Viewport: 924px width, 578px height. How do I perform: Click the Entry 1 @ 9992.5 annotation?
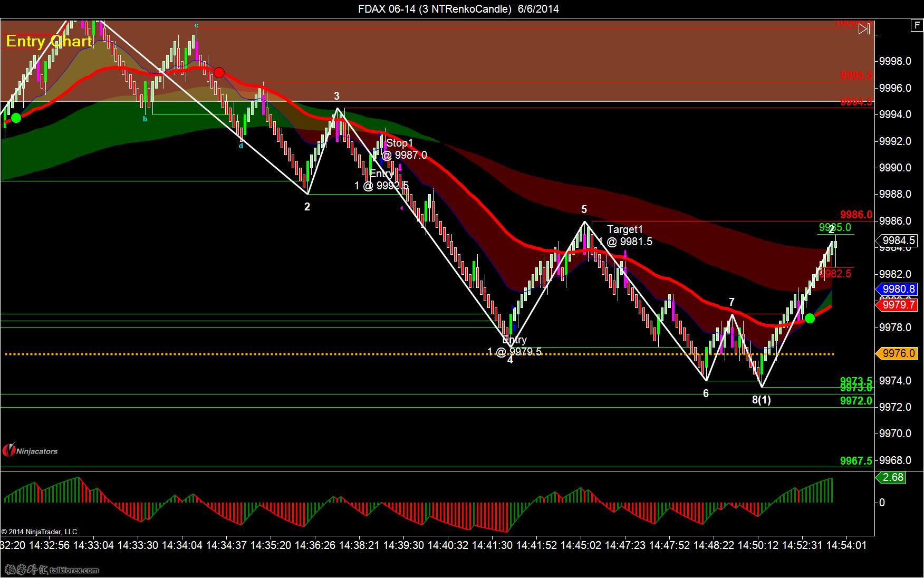381,180
